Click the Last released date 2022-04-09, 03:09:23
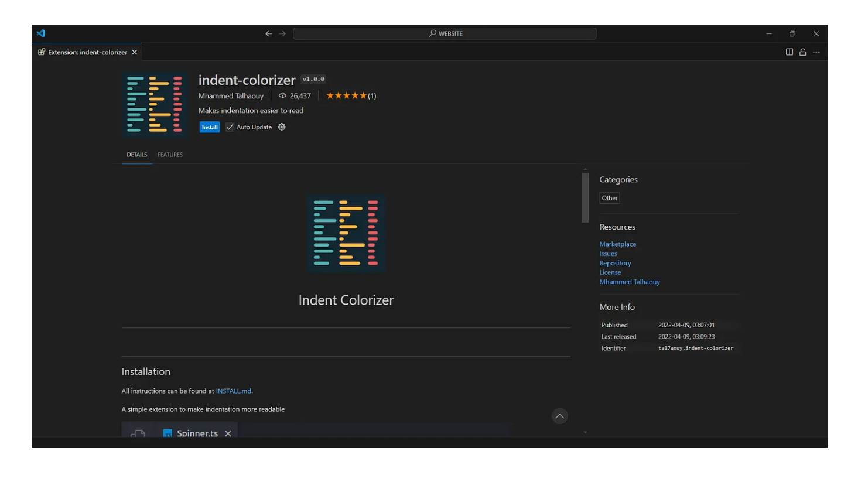The image size is (868, 485). (686, 337)
